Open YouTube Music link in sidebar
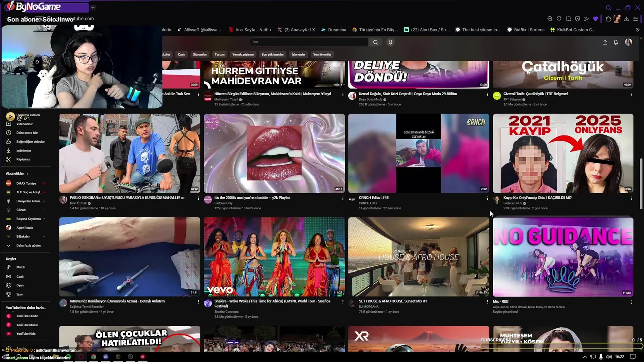This screenshot has height=362, width=644. [x=27, y=325]
